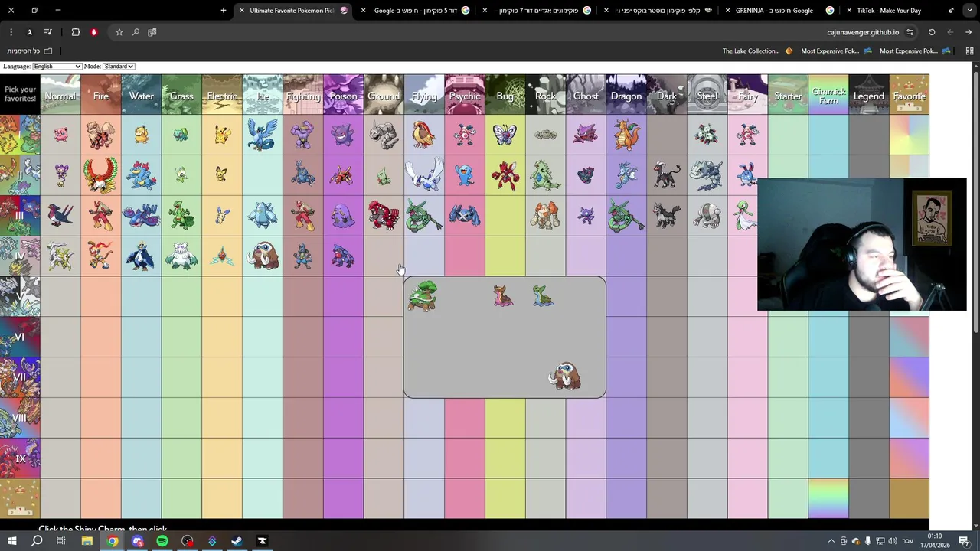The image size is (980, 551).
Task: Bookmark this page with the star icon
Action: 119,32
